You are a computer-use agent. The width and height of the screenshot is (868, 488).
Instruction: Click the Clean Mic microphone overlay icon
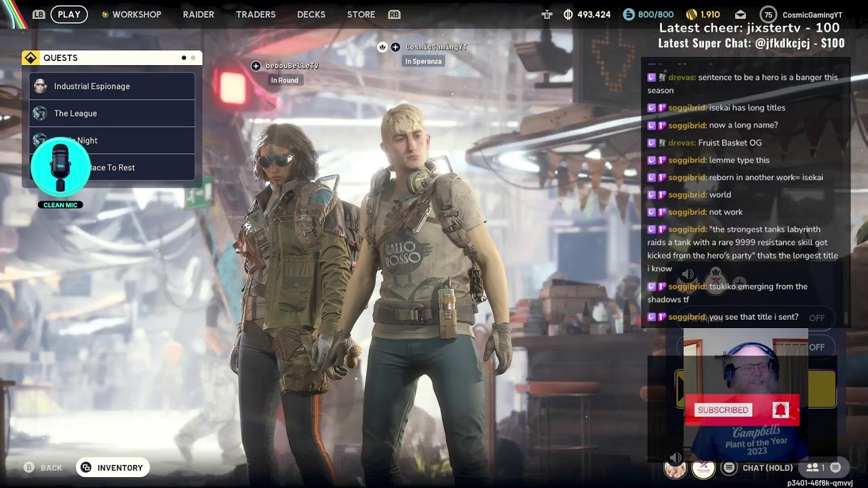tap(60, 167)
